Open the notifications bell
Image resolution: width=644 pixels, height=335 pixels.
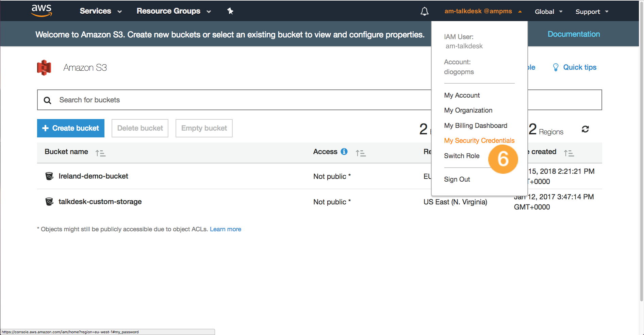pyautogui.click(x=424, y=12)
